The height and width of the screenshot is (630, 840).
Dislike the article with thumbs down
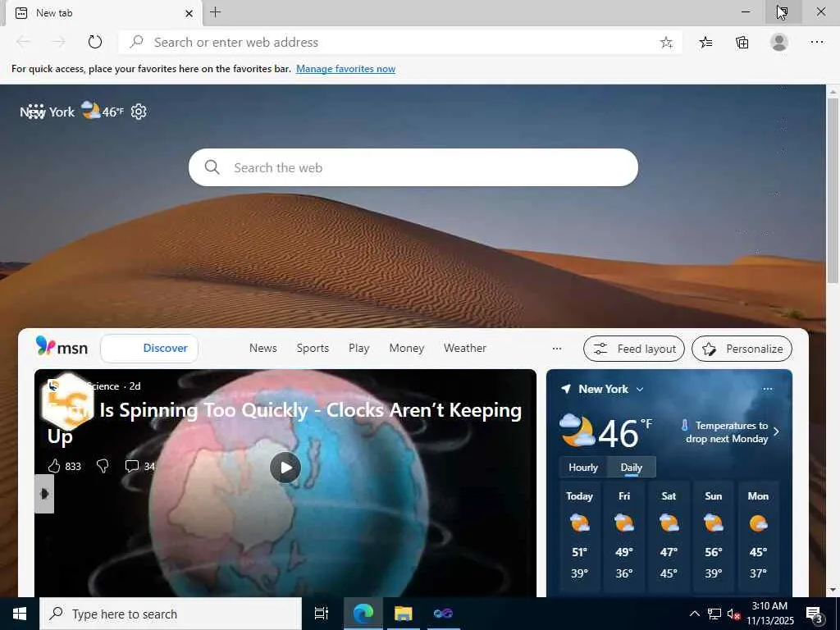tap(103, 466)
